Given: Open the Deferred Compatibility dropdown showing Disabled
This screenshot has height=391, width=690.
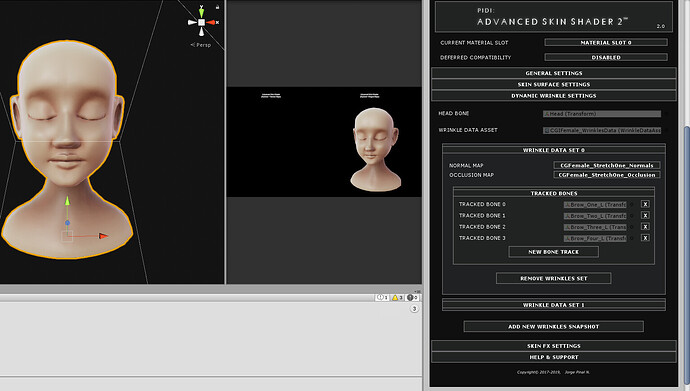Looking at the screenshot, I should pyautogui.click(x=606, y=57).
